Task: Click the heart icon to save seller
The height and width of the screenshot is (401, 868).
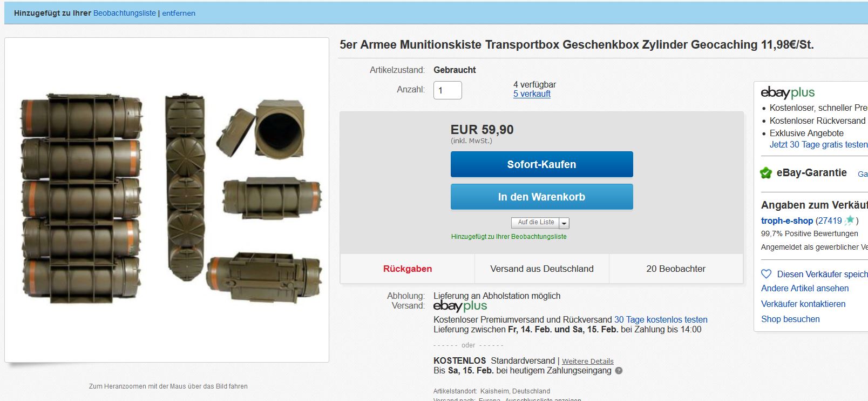Action: (766, 274)
